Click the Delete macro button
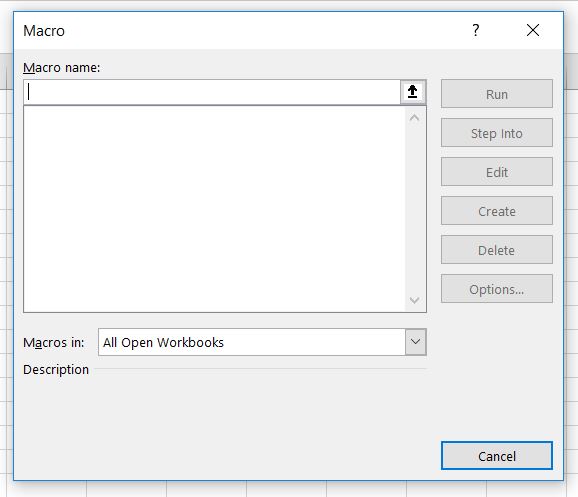 (497, 250)
